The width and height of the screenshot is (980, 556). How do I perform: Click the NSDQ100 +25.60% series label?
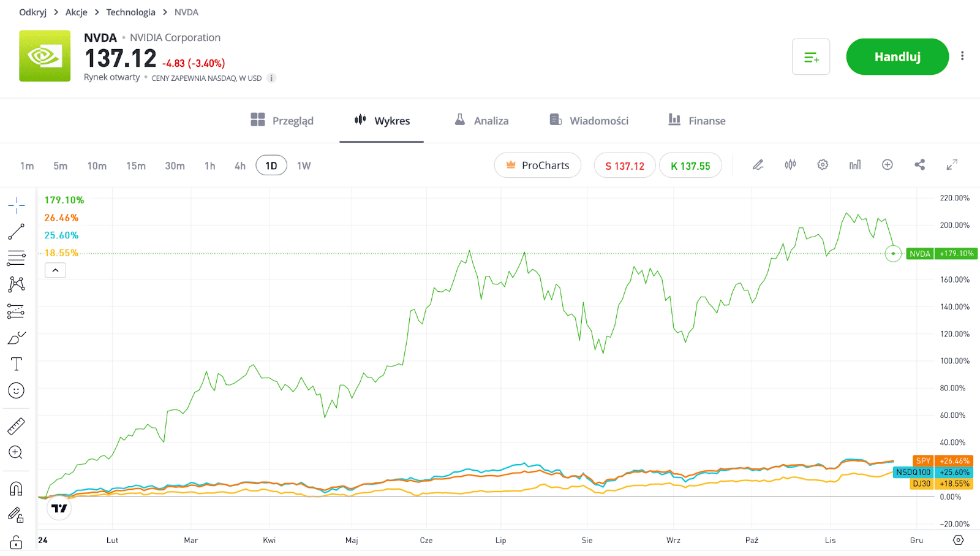tap(933, 473)
